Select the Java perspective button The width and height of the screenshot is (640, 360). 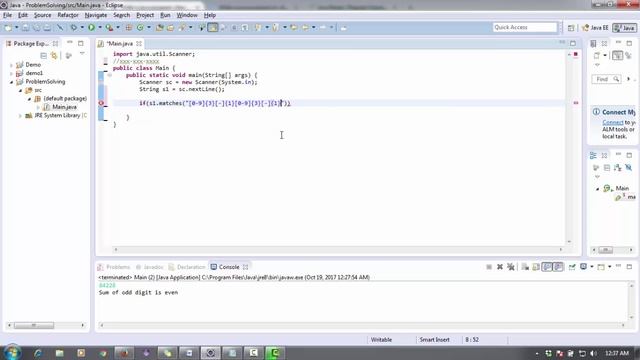(x=625, y=28)
